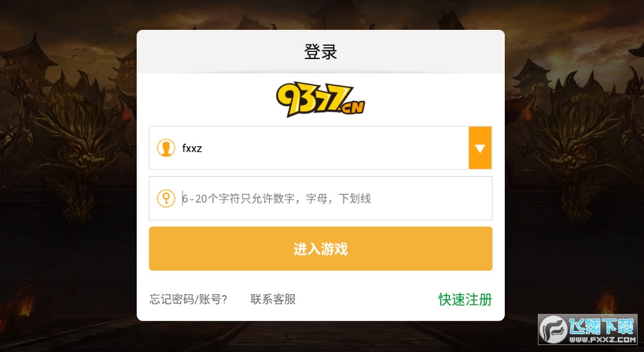
Task: Click blank area right of fxxz in account field
Action: [335, 148]
